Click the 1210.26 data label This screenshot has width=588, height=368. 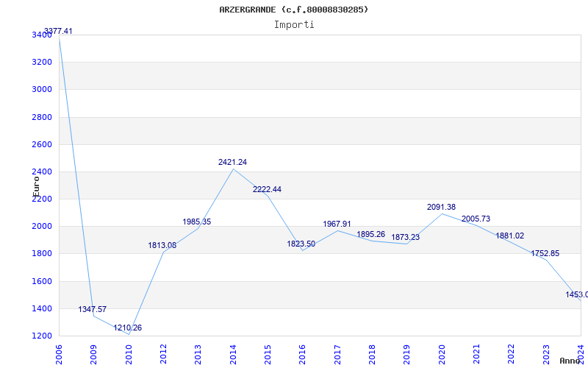click(x=127, y=328)
